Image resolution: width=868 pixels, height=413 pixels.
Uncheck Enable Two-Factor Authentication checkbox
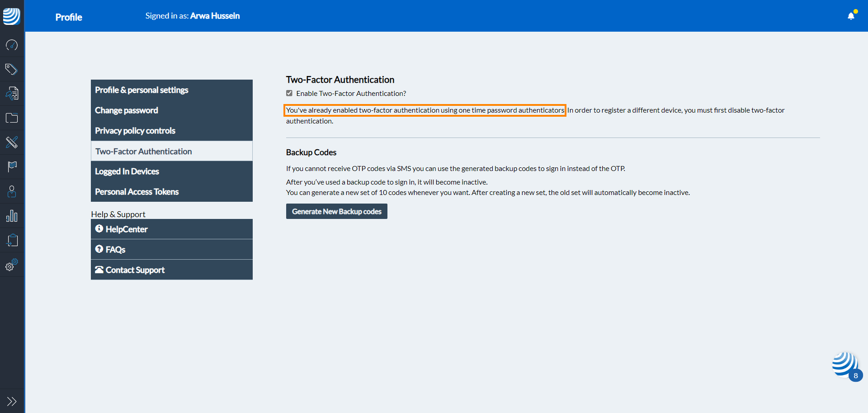(x=289, y=93)
